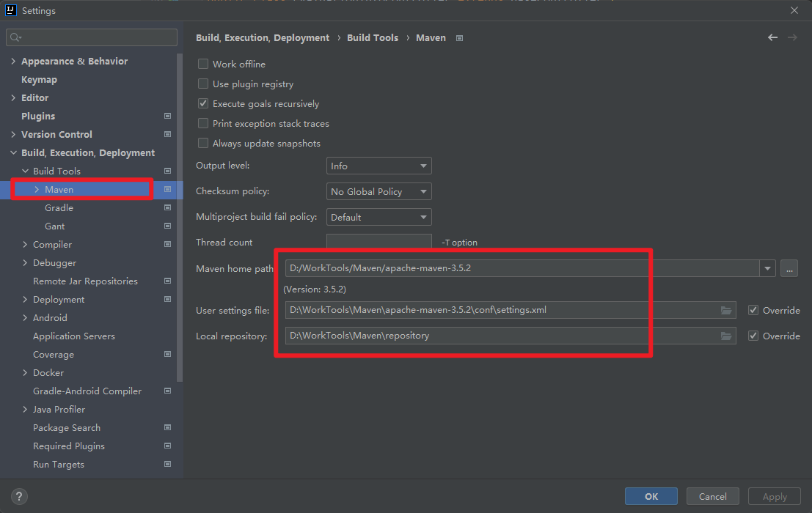Screen dimensions: 812x513
Task: Click into the Thread count field
Action: pos(379,242)
